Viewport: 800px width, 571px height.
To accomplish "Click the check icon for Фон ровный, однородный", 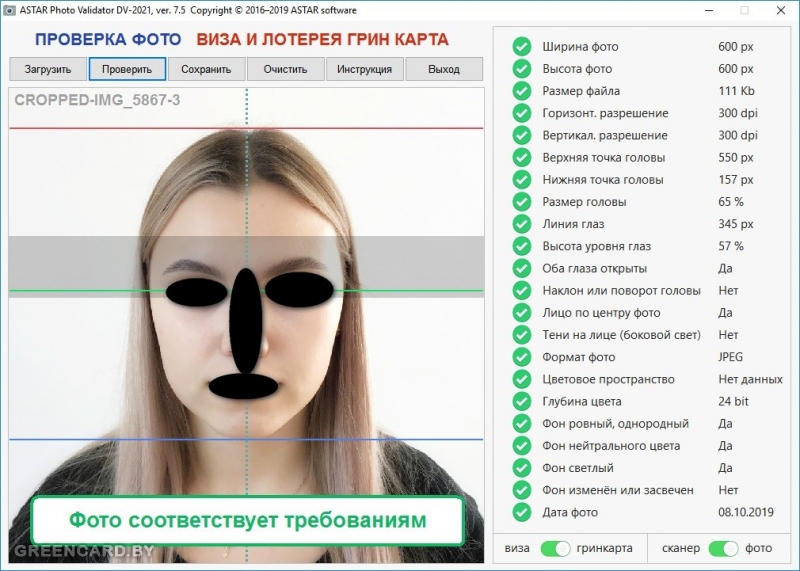I will tap(521, 424).
